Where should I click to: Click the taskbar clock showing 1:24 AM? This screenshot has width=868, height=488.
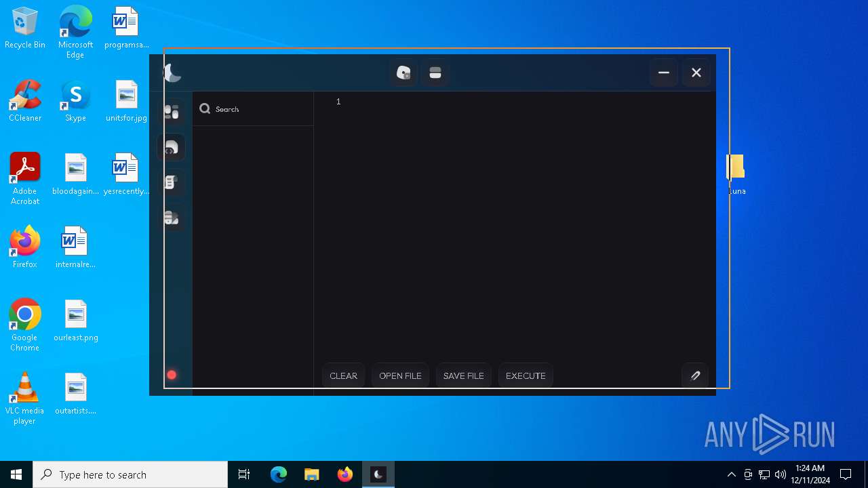point(810,474)
